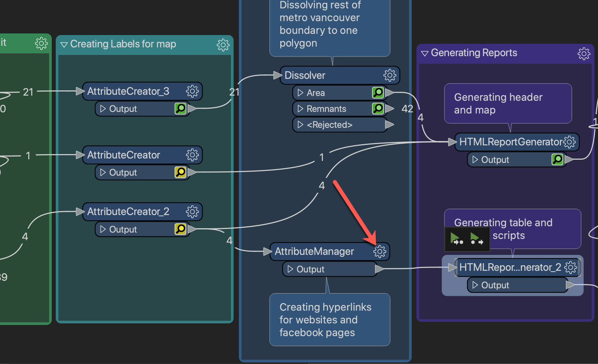Collapse the Generating Reports bookmark
The width and height of the screenshot is (598, 364).
coord(424,53)
